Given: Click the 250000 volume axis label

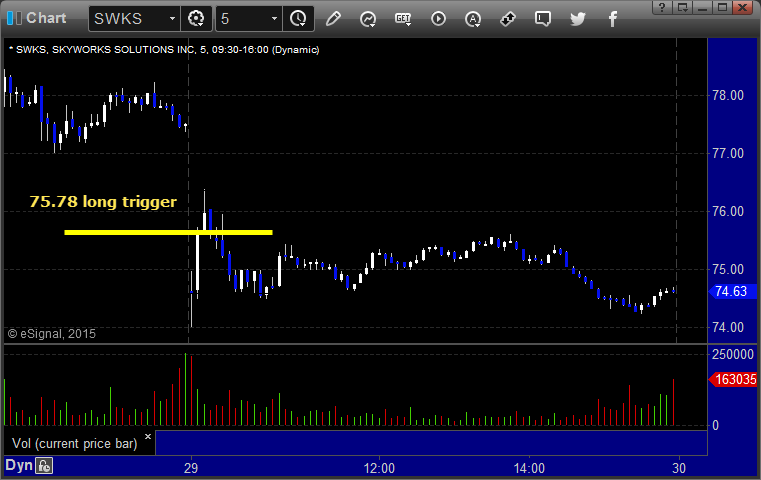Looking at the screenshot, I should pyautogui.click(x=732, y=354).
